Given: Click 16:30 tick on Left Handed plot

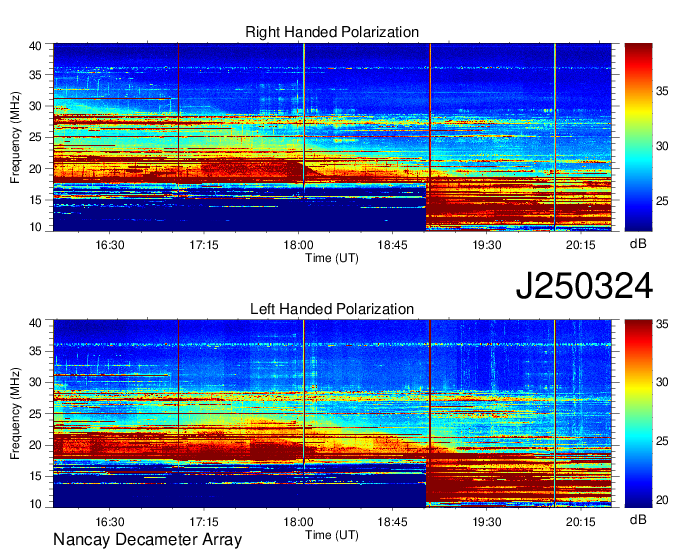Looking at the screenshot, I should (110, 522).
